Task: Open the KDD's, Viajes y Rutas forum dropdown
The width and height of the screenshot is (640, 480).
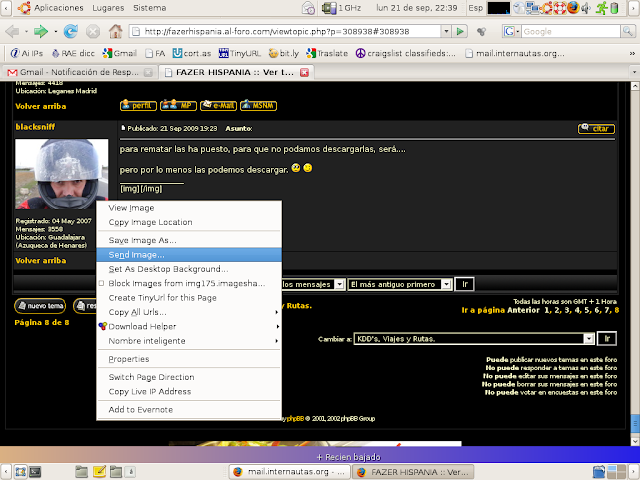Action: click(474, 339)
